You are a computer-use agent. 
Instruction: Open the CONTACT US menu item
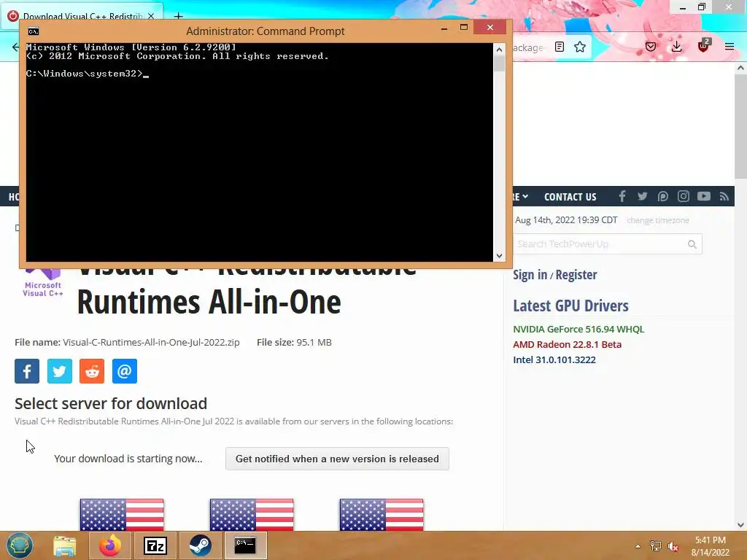570,197
